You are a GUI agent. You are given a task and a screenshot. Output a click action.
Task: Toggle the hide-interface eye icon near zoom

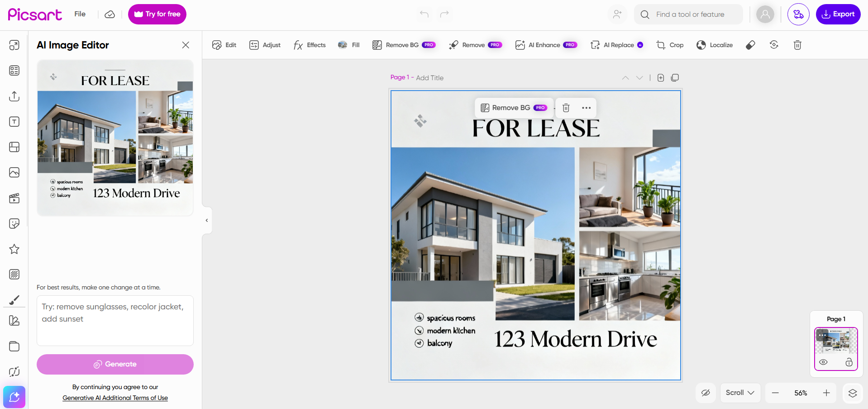pos(706,393)
